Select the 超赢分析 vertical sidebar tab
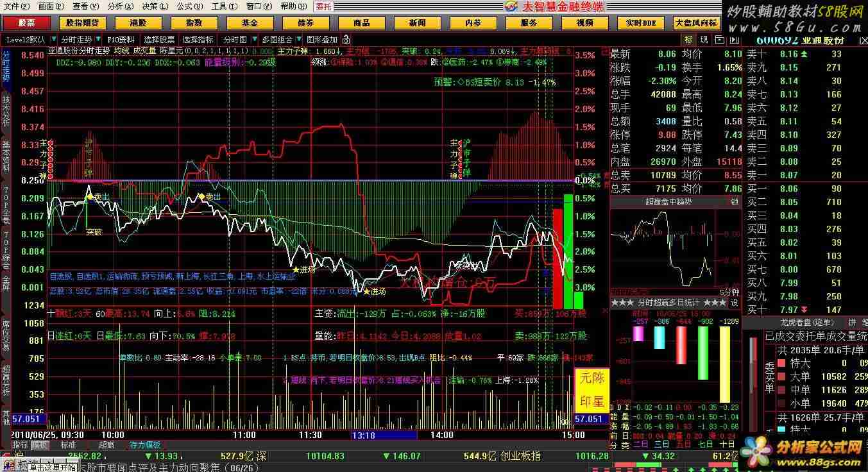 [6, 381]
